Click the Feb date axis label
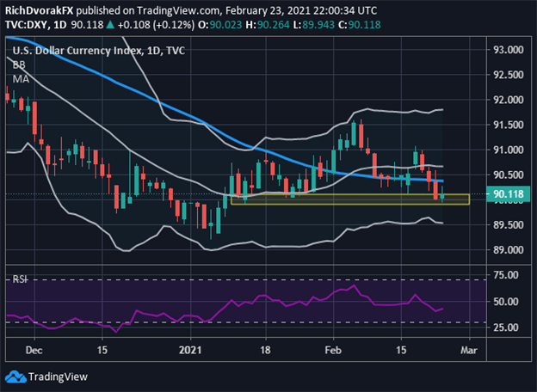537x392 pixels. [x=333, y=350]
